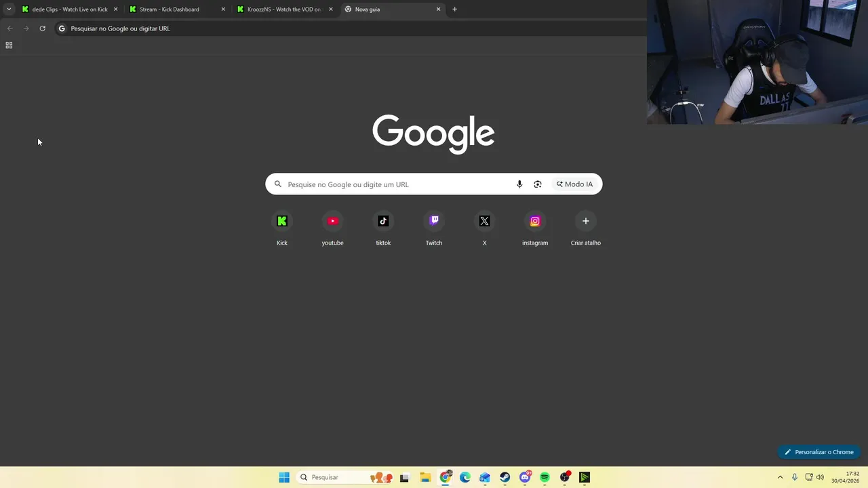
Task: Open Discord from the taskbar
Action: pyautogui.click(x=525, y=477)
